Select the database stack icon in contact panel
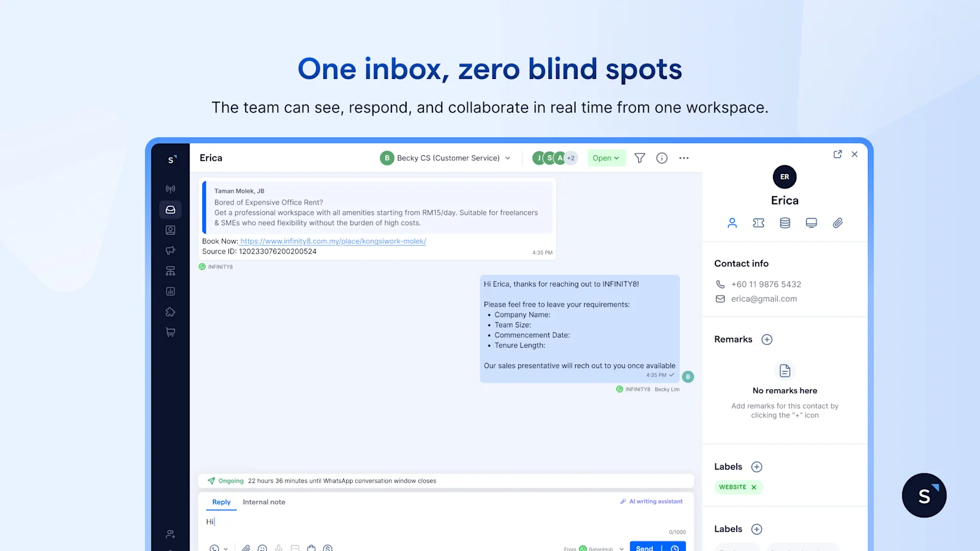 pos(785,223)
